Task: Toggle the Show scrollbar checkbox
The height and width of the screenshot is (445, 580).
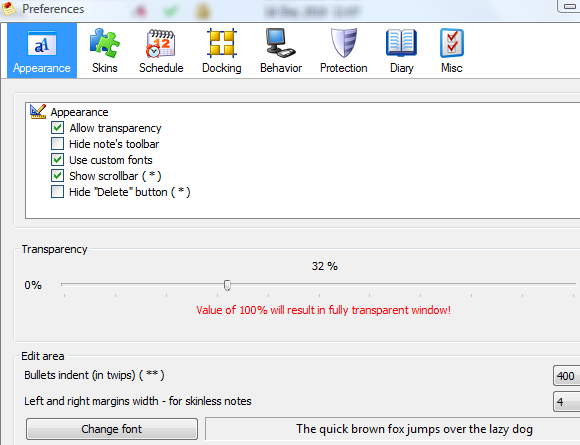Action: point(57,176)
